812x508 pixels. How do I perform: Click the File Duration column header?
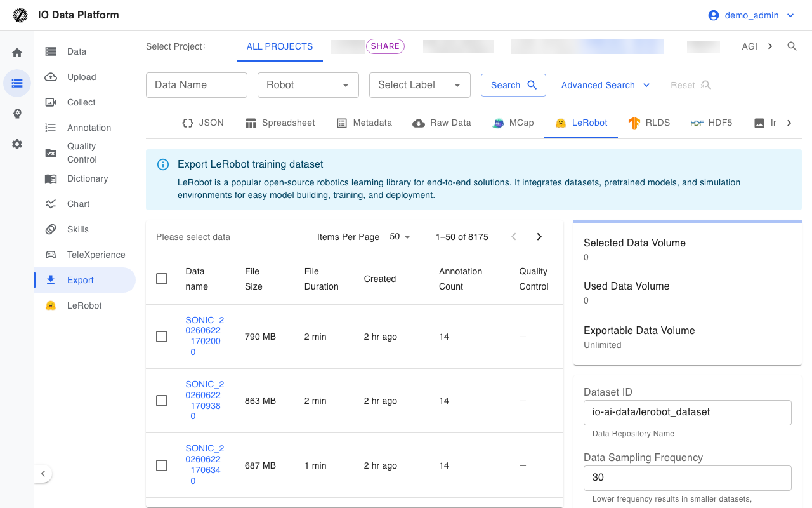point(322,279)
